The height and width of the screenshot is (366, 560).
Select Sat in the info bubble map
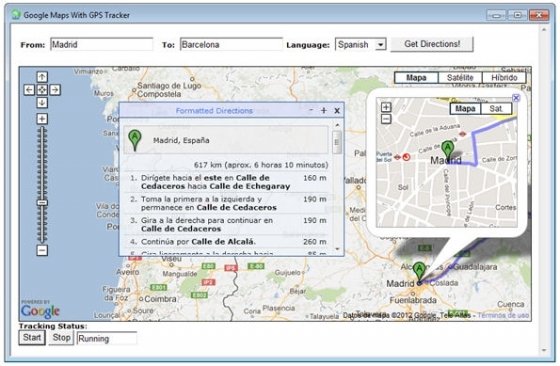click(x=496, y=109)
